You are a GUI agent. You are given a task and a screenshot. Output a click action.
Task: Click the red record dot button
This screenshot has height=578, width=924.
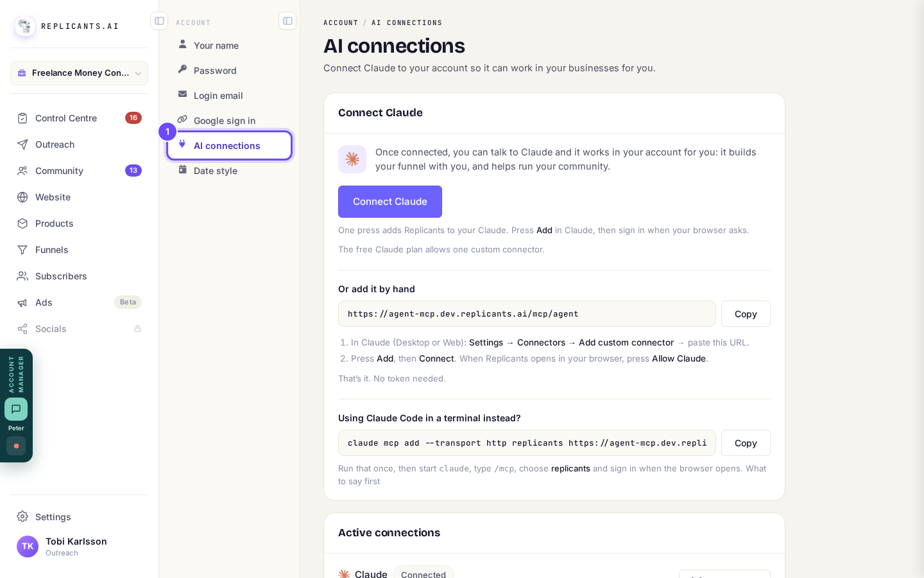[x=16, y=446]
